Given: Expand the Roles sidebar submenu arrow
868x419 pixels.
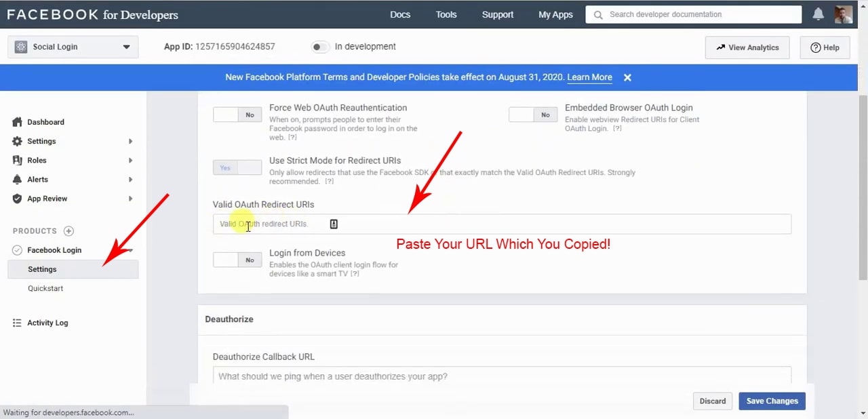Looking at the screenshot, I should pos(130,160).
